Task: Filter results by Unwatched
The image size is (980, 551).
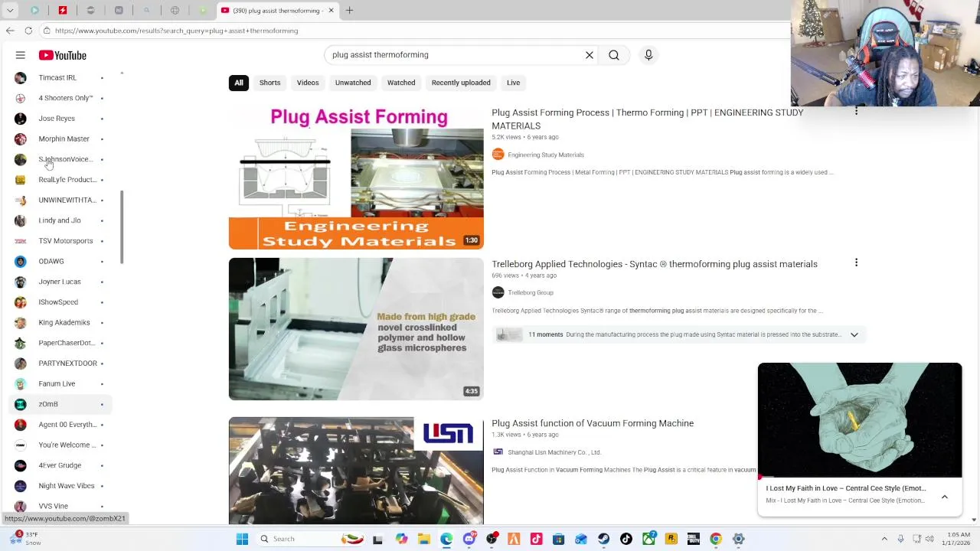Action: point(353,83)
